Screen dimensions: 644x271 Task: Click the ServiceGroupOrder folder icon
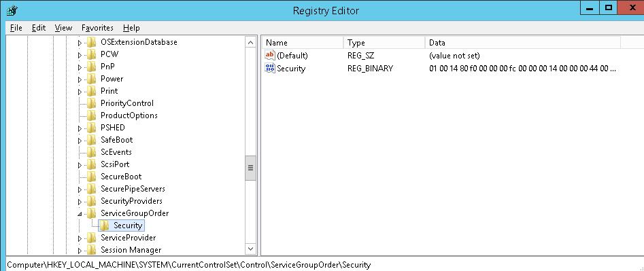92,213
